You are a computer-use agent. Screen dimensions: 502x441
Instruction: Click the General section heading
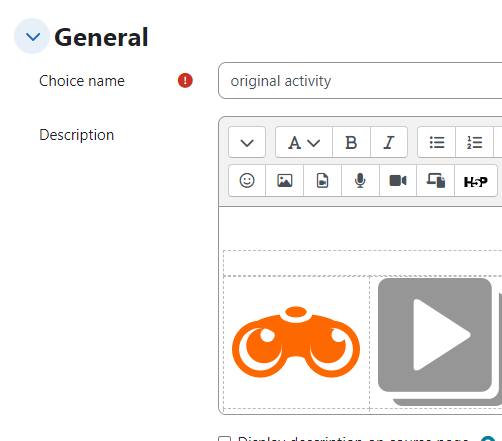(101, 37)
